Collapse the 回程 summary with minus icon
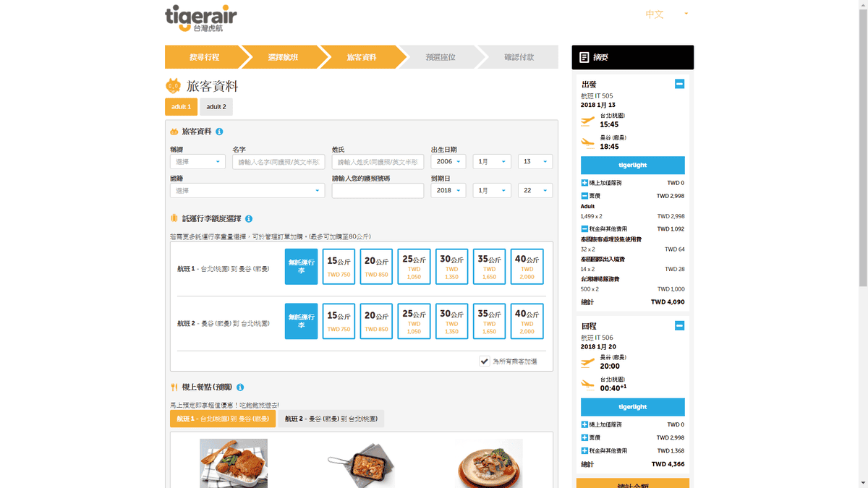 coord(679,326)
